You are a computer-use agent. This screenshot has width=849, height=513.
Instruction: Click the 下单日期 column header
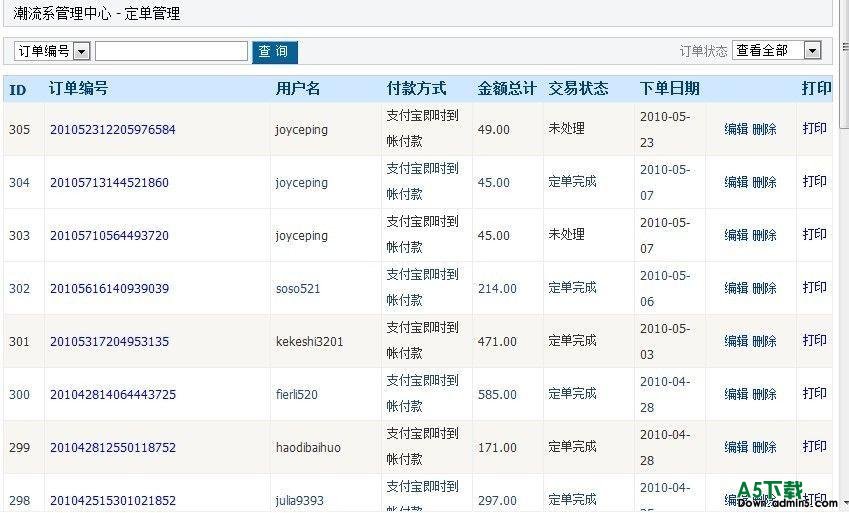click(x=669, y=89)
